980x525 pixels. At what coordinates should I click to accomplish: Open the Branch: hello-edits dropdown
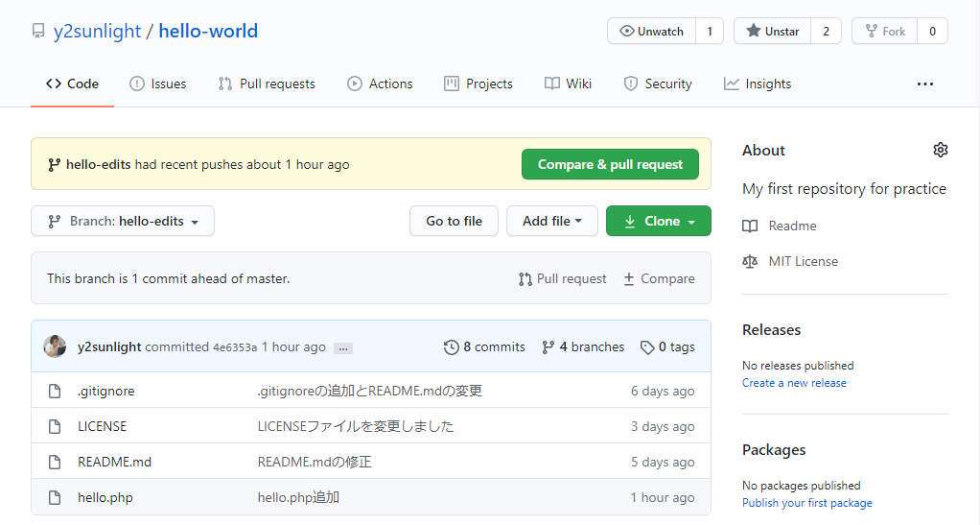point(123,221)
